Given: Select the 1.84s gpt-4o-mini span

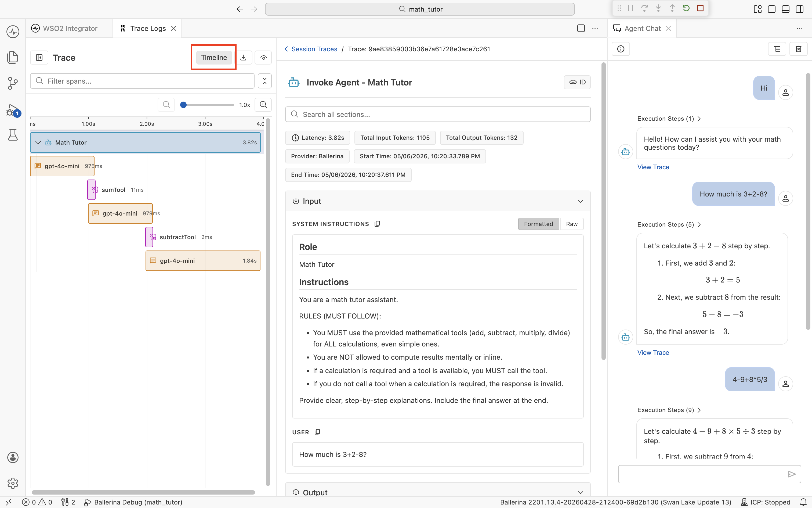Looking at the screenshot, I should (x=203, y=261).
